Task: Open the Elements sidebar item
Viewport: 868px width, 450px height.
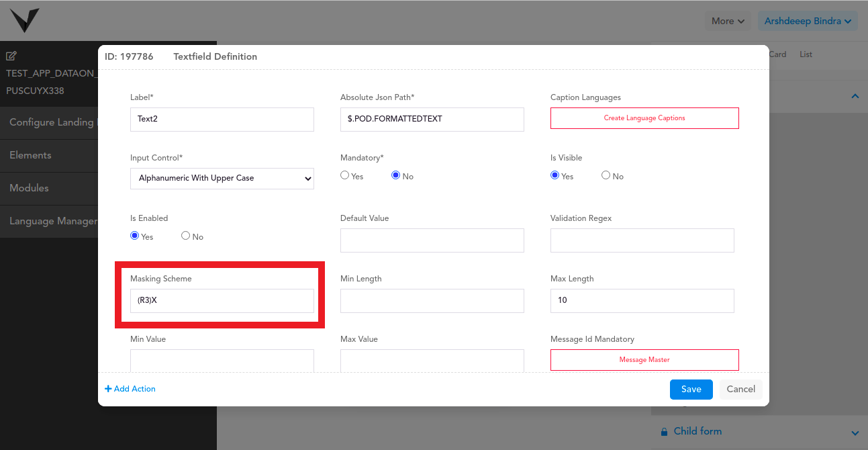Action: pos(30,155)
